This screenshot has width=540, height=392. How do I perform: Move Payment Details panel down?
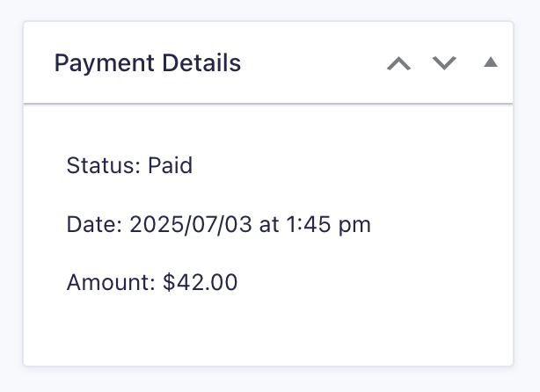coord(445,63)
